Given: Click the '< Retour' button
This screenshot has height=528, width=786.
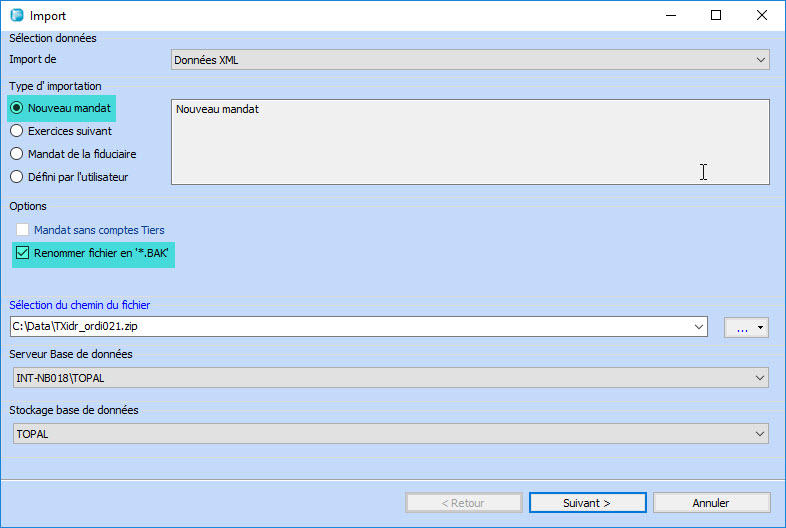Looking at the screenshot, I should coord(461,503).
